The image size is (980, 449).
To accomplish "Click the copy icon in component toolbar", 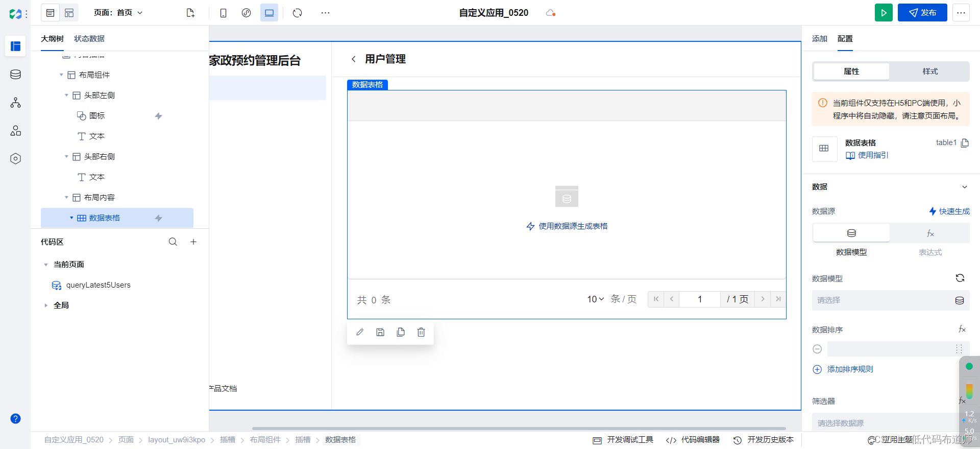I will pos(401,332).
